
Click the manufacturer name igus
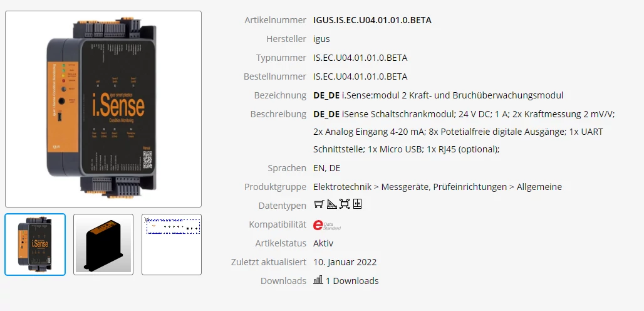point(321,39)
